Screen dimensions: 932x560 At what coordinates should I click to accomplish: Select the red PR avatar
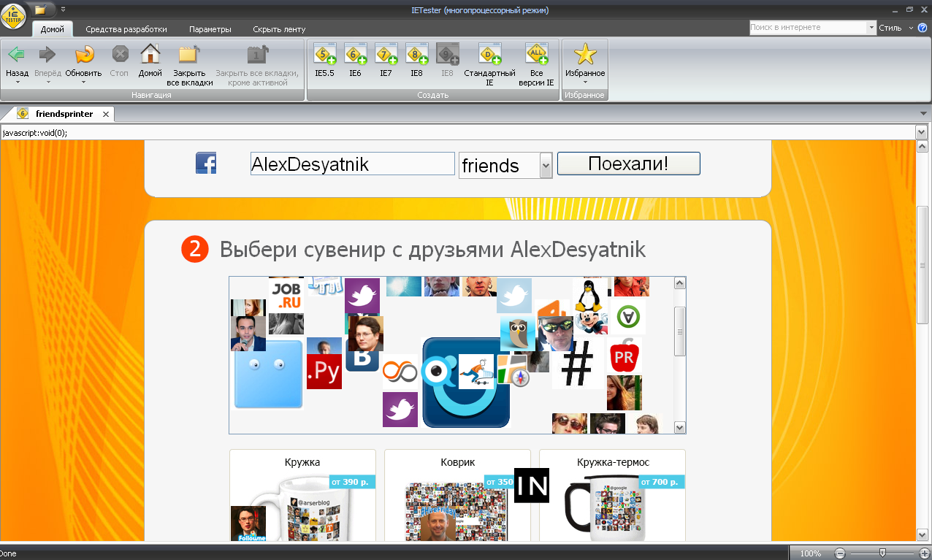click(624, 356)
